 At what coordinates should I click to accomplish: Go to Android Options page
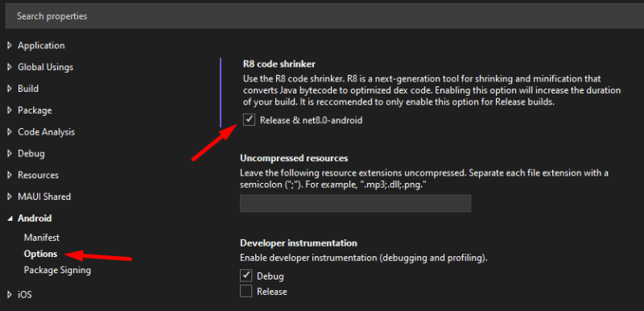point(40,254)
